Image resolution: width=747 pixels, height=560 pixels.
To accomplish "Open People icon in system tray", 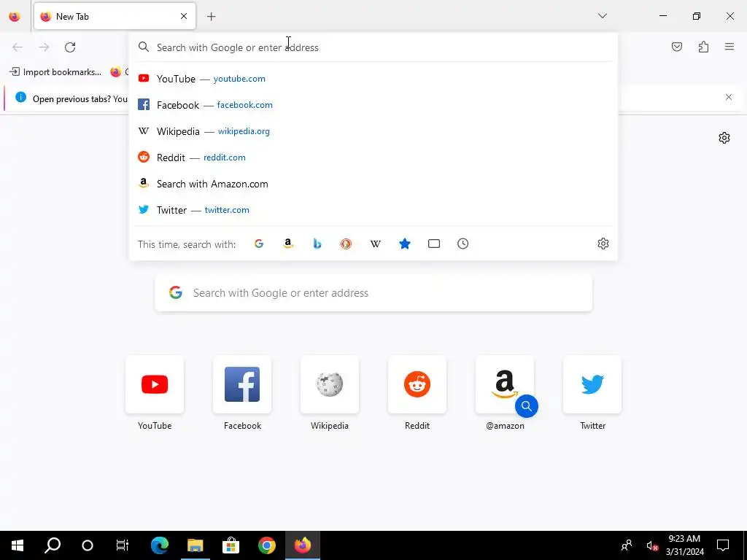I will pyautogui.click(x=627, y=545).
